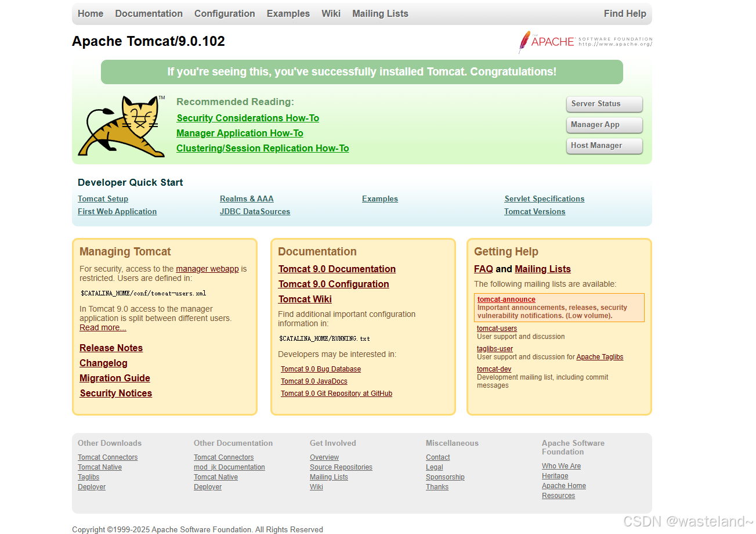Open the Changelog link
This screenshot has width=756, height=534.
(x=103, y=363)
